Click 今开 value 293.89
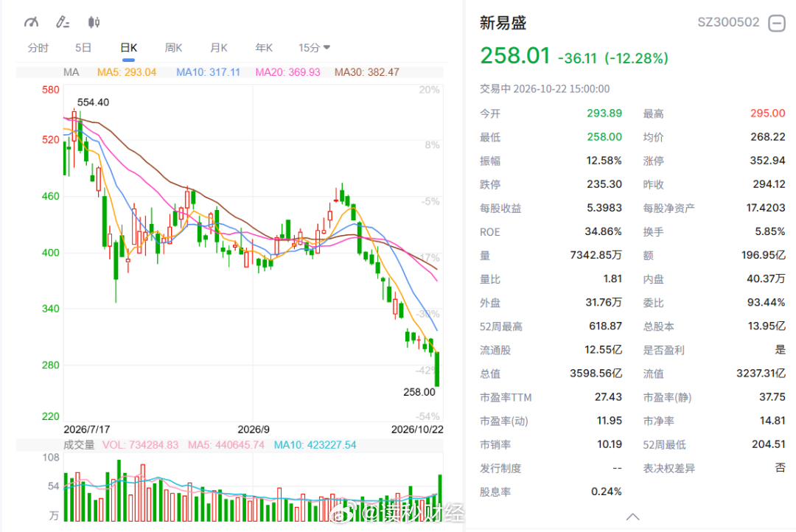Screen dimensions: 796x532 click(604, 113)
